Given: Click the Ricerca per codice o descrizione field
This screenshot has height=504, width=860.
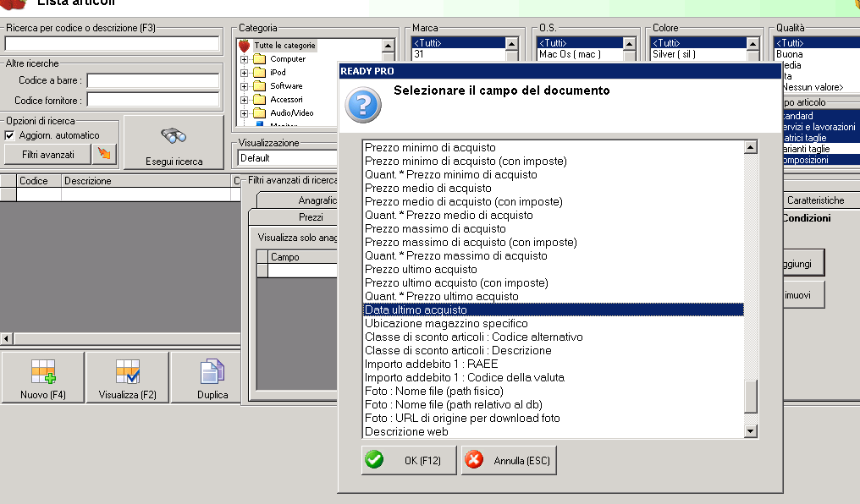Looking at the screenshot, I should (x=112, y=43).
